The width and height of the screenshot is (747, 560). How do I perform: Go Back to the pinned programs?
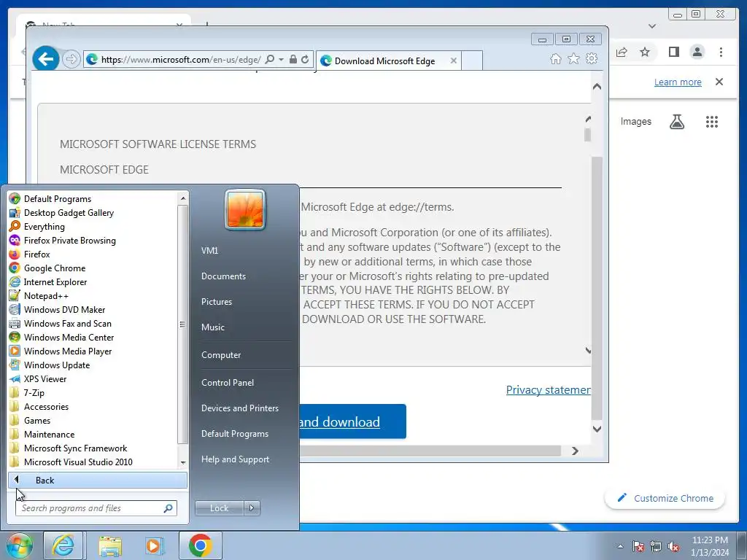point(97,480)
